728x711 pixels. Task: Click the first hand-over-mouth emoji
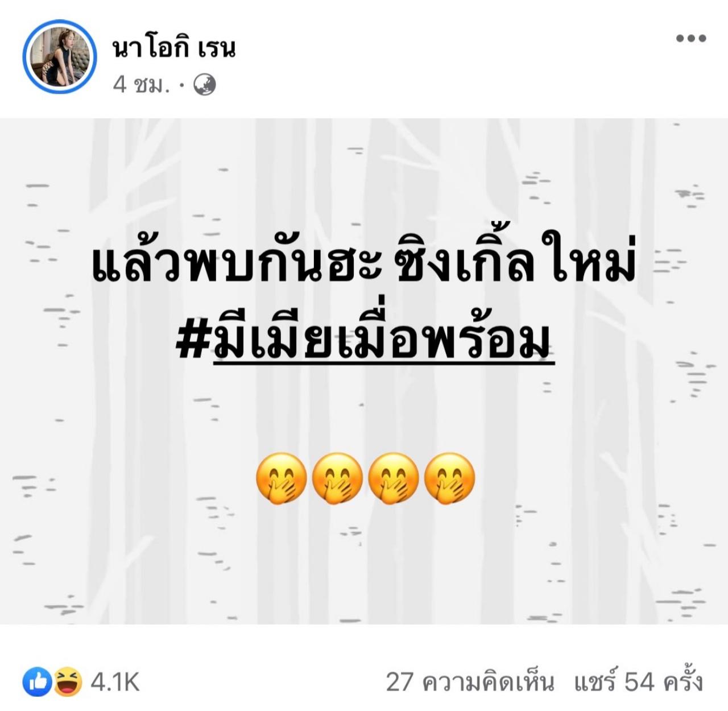click(x=281, y=479)
